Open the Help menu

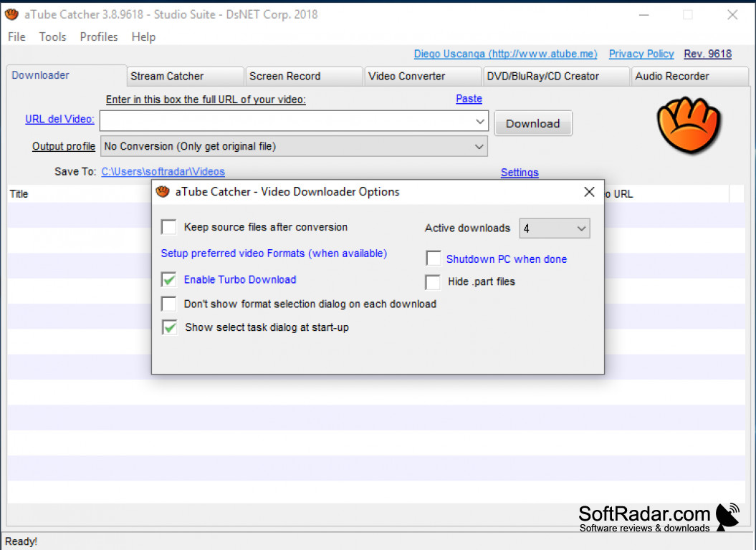point(144,37)
